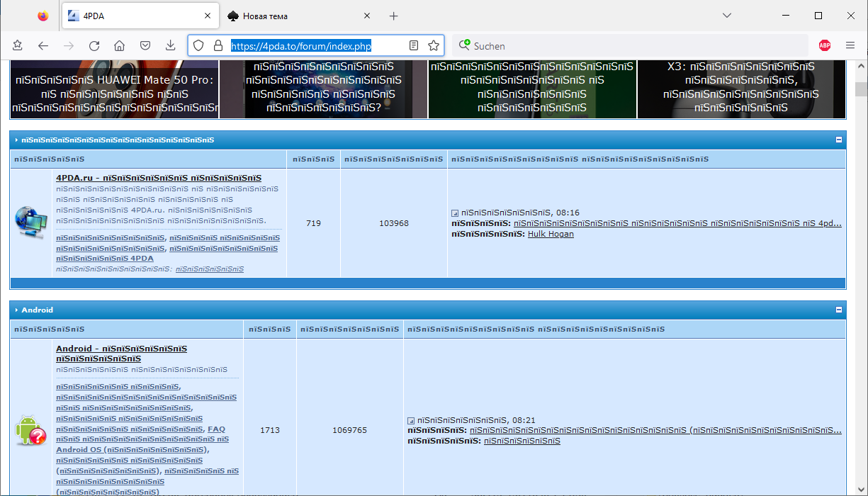This screenshot has width=868, height=496.
Task: Open Adblock Plus extension icon
Action: pos(825,45)
